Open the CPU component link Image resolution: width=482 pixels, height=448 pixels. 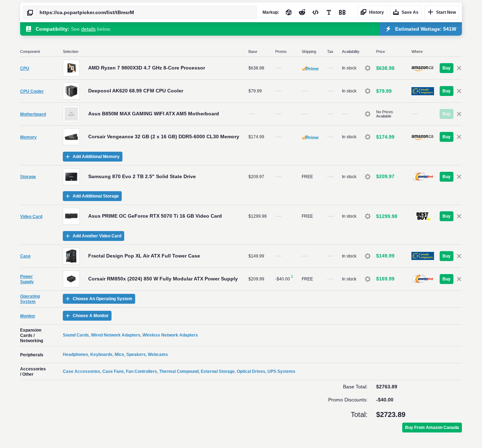click(x=25, y=68)
